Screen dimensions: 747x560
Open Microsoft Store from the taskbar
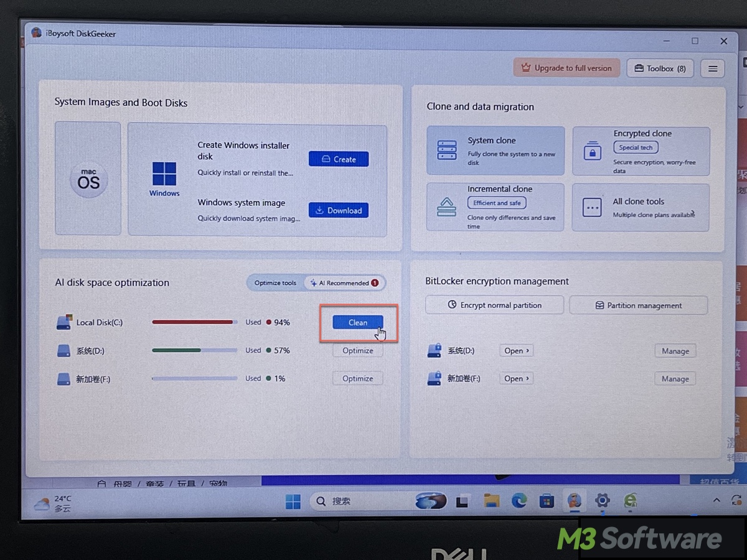[x=547, y=500]
